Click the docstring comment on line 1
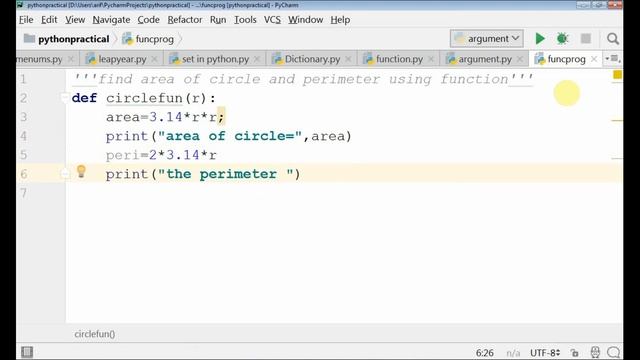The height and width of the screenshot is (360, 640). (303, 79)
